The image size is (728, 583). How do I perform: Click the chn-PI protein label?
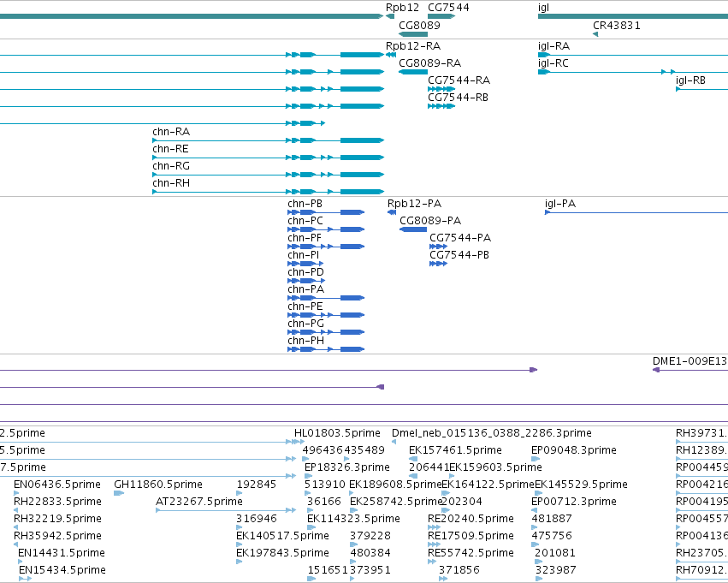[x=303, y=255]
